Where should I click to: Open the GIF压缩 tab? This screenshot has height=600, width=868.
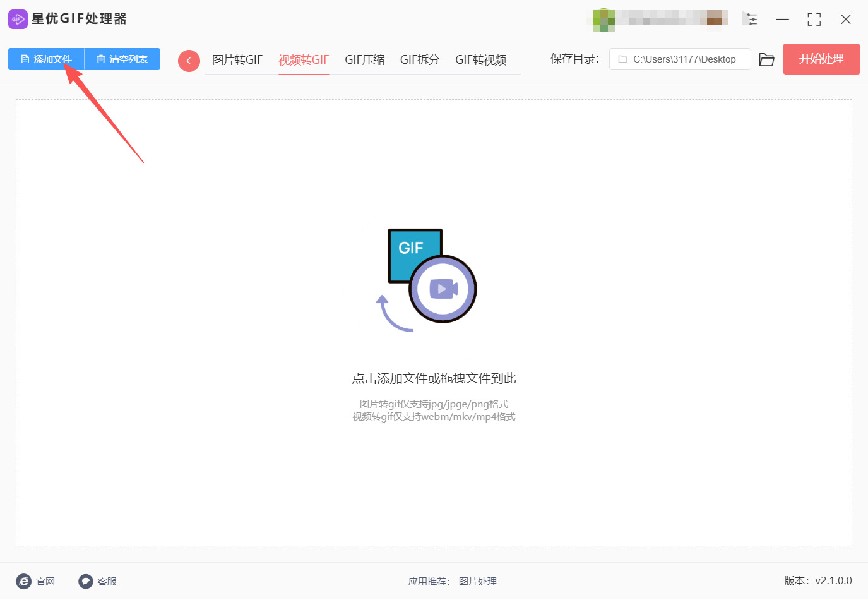[x=365, y=60]
